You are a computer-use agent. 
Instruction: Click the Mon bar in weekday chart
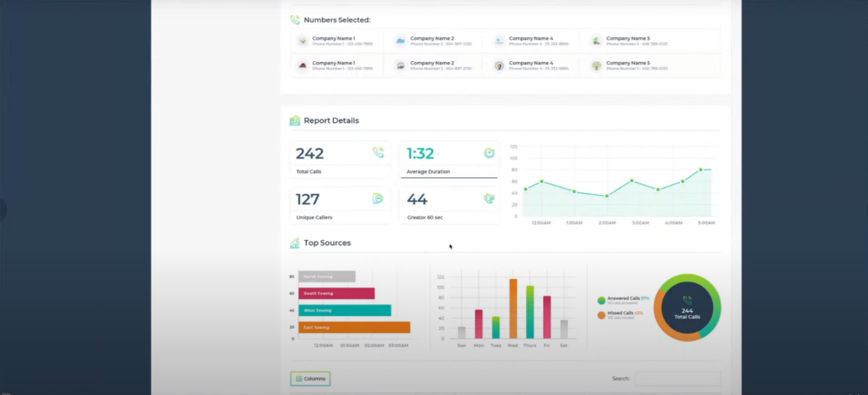[x=479, y=324]
